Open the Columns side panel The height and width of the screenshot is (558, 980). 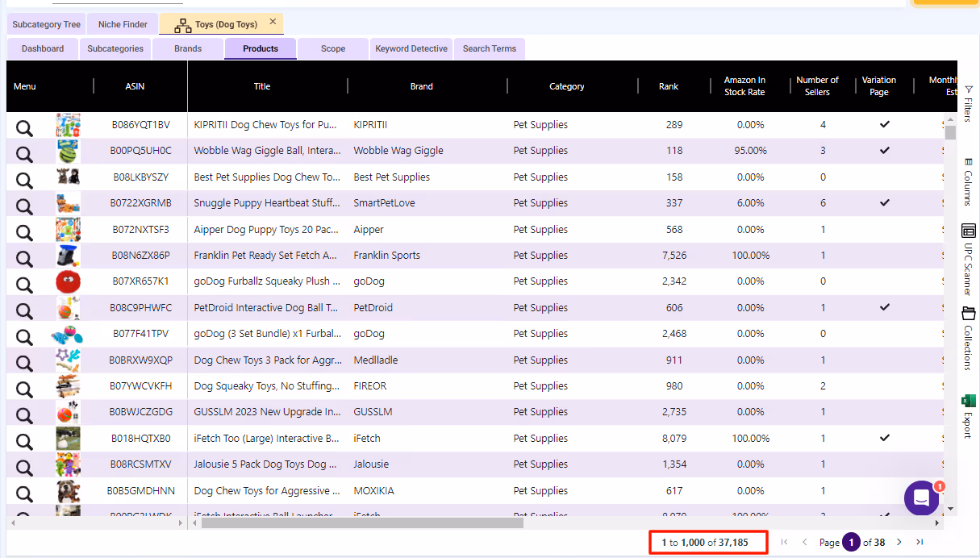(x=968, y=181)
